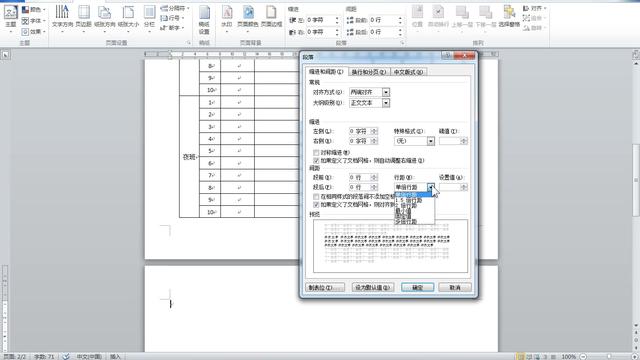Screen dimensions: 640x360
Task: Toggle snap-to-grid alignment checkbox
Action: click(316, 204)
